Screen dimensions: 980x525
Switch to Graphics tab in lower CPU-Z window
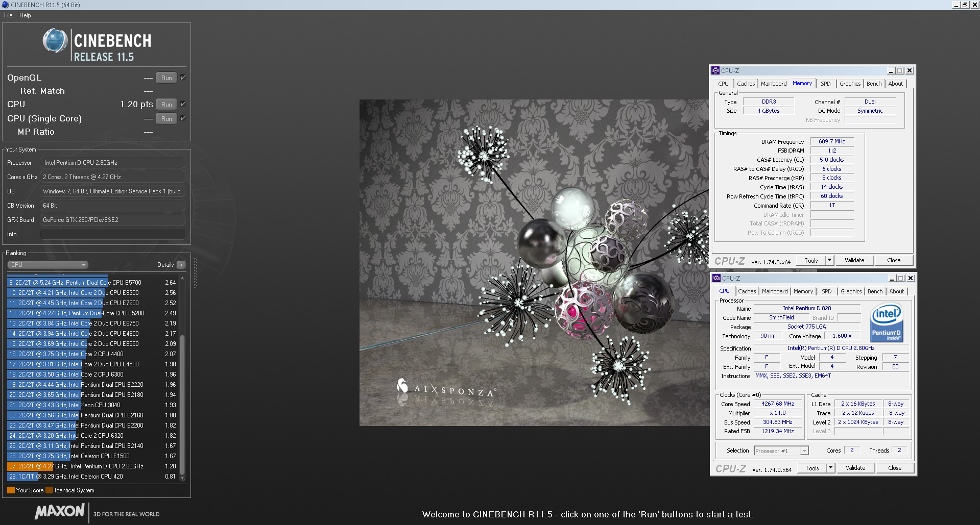click(851, 291)
